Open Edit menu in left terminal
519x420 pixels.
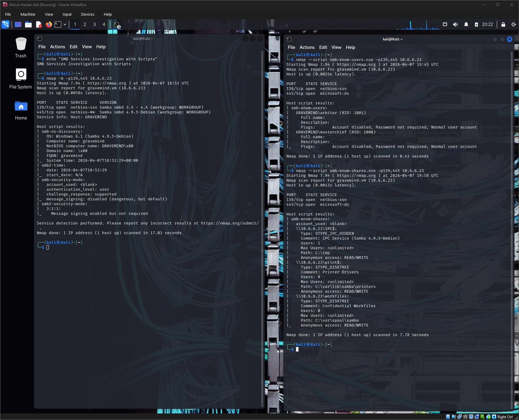pos(74,47)
